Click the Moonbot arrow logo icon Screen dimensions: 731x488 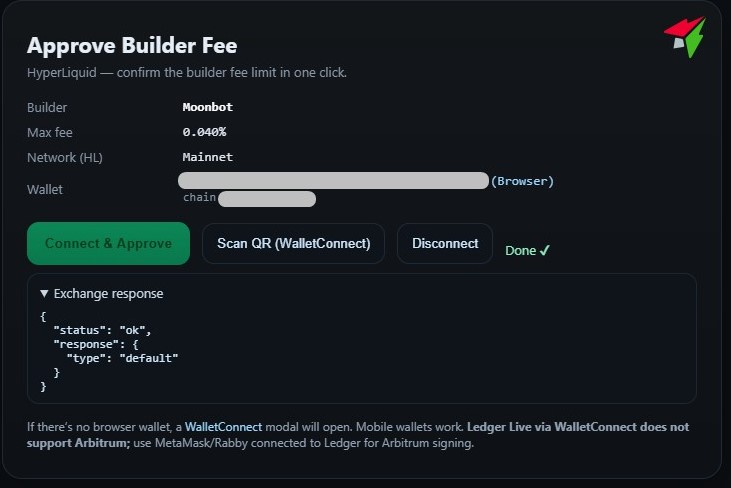coord(685,36)
